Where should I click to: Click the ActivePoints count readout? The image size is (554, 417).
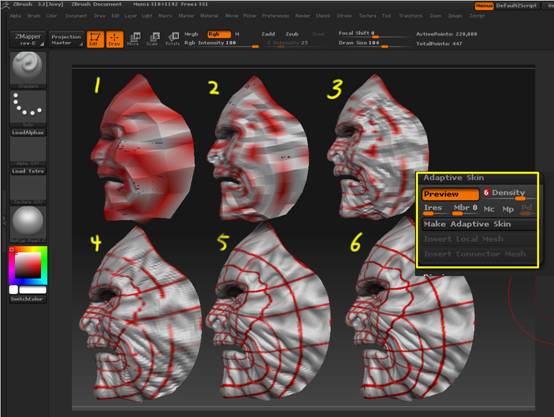pyautogui.click(x=447, y=34)
